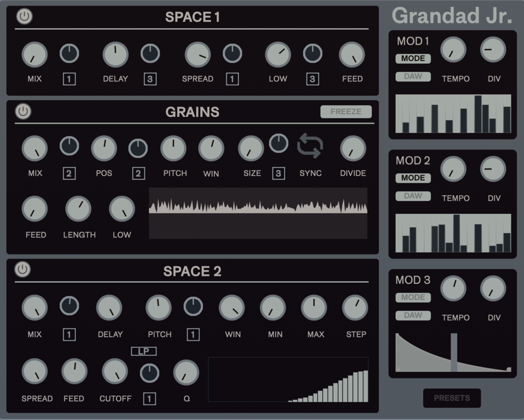This screenshot has width=524, height=420.
Task: Toggle the GRAINS power button
Action: click(23, 111)
